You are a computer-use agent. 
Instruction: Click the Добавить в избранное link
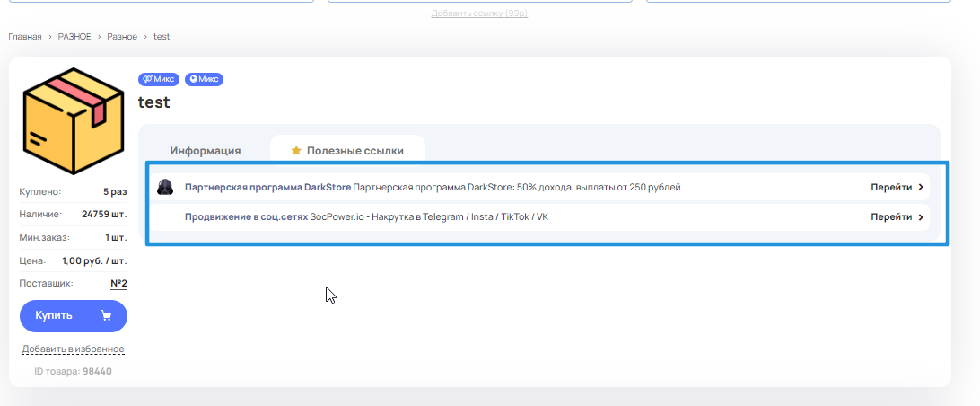pyautogui.click(x=74, y=349)
